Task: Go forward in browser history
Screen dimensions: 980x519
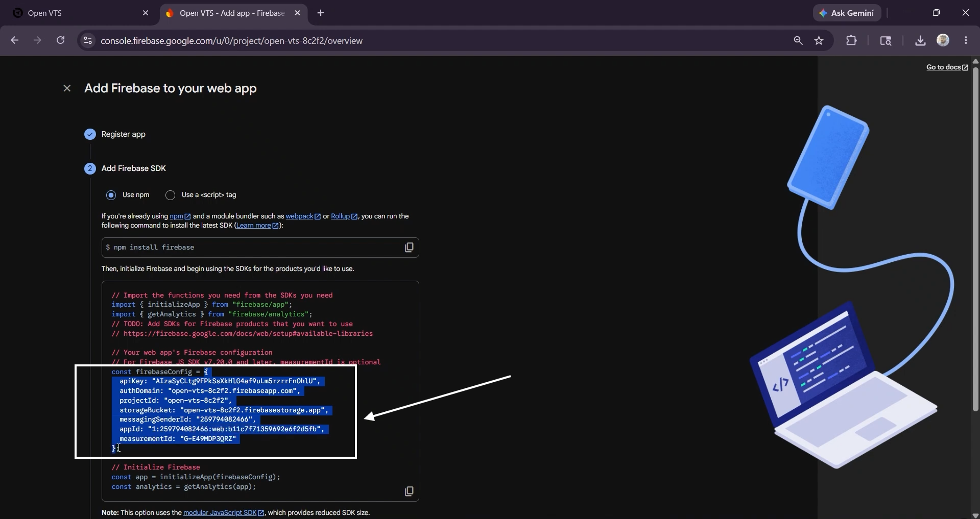Action: (x=37, y=40)
